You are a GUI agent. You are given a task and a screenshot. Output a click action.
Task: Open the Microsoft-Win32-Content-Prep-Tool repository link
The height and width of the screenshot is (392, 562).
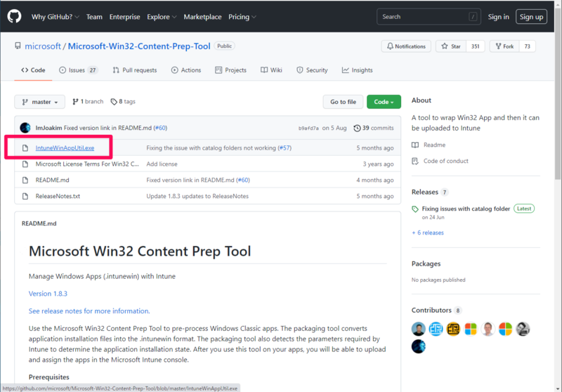(139, 46)
